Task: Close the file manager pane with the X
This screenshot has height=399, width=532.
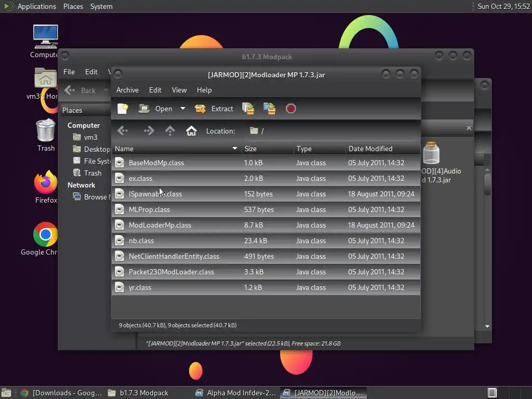Action: coord(469,128)
